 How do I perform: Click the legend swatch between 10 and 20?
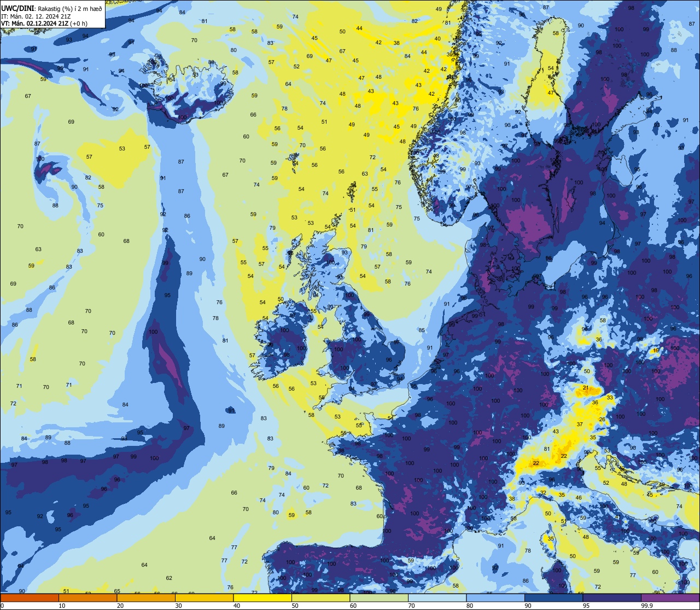click(87, 597)
